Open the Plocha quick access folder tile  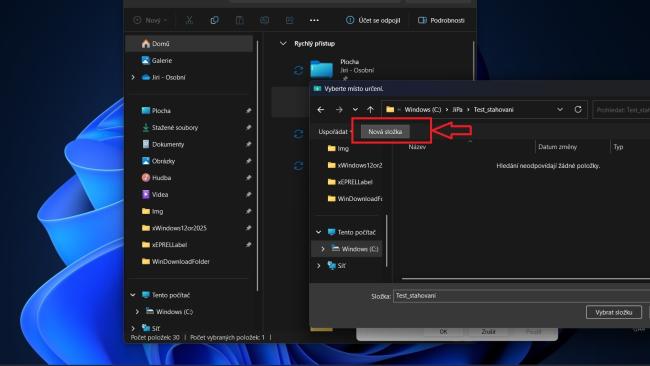click(x=342, y=69)
